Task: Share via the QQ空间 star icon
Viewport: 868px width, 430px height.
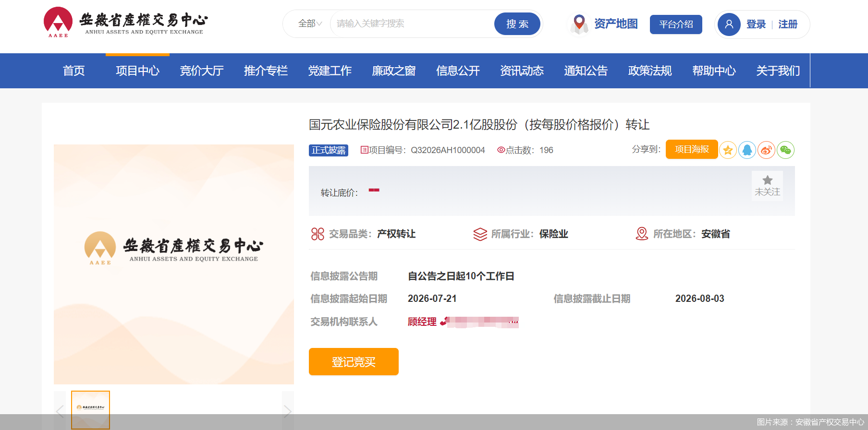Action: coord(728,150)
